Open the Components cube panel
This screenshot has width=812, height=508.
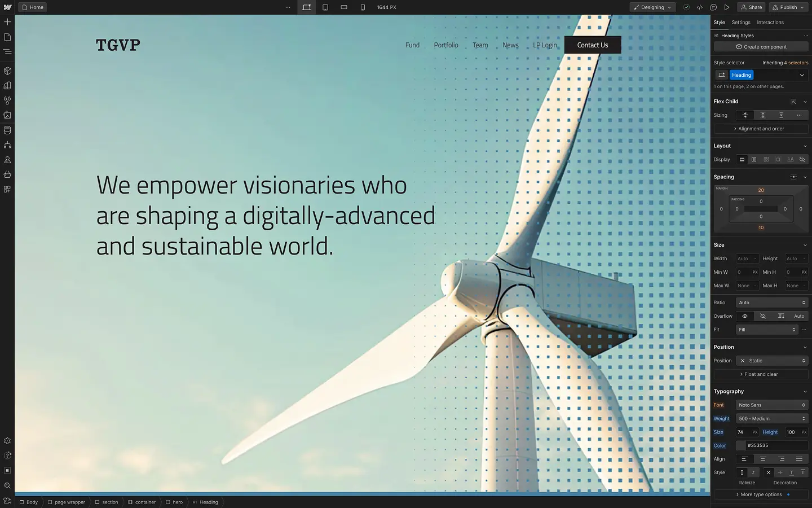[x=7, y=71]
